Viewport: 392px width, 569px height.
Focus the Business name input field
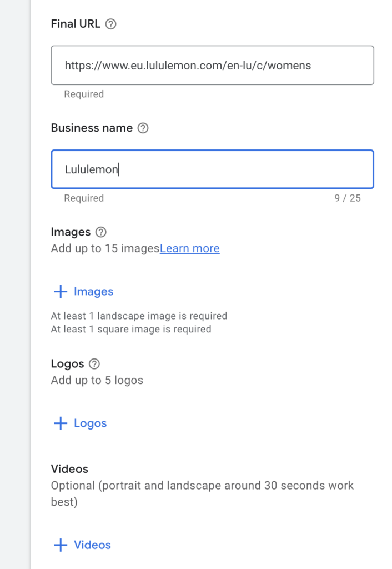(x=213, y=169)
